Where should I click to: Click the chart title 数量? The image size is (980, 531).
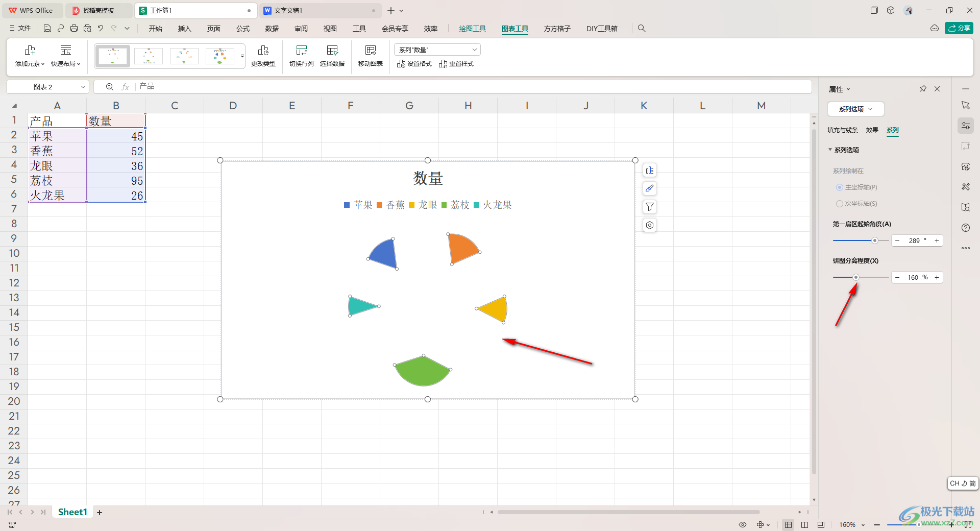click(x=428, y=178)
